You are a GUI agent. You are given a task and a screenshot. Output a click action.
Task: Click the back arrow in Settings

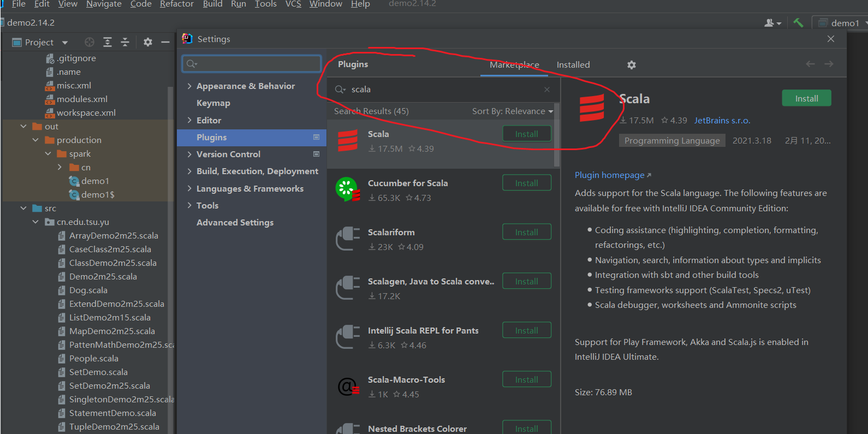pos(810,64)
